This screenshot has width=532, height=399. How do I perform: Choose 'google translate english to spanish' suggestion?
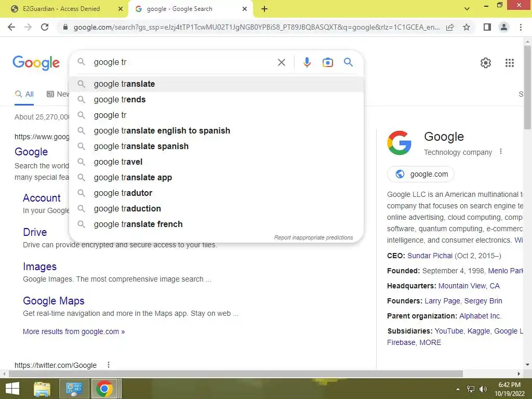pyautogui.click(x=216, y=130)
